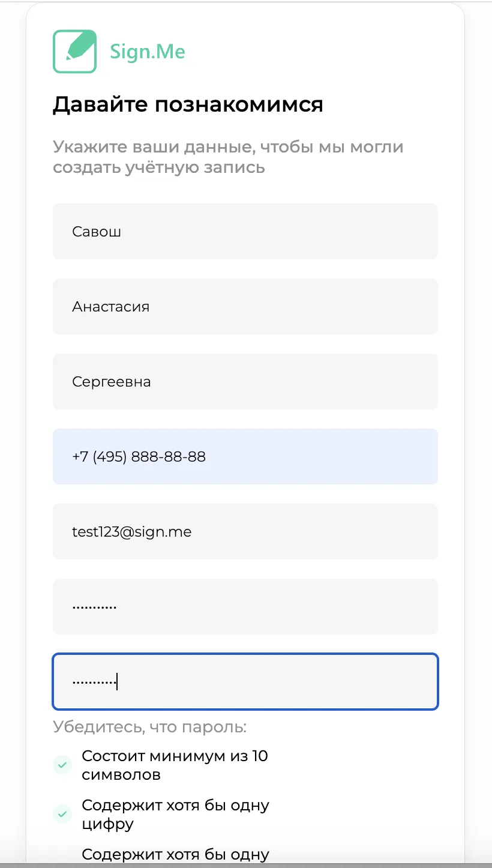Focus the first masked password field
The image size is (492, 868).
coord(245,606)
